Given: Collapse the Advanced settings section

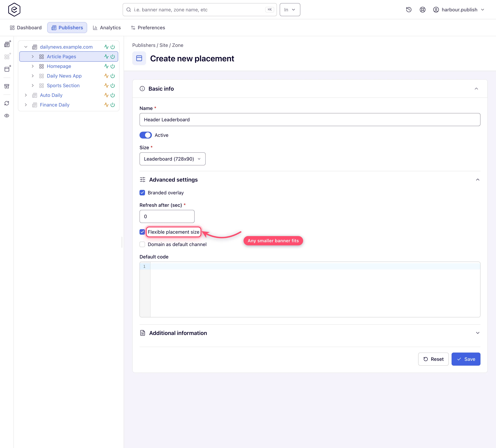Looking at the screenshot, I should tap(478, 180).
